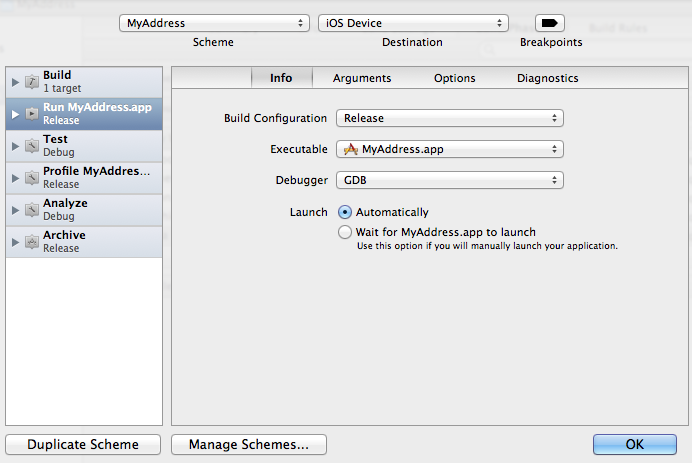Click the Archive action icon
Image resolution: width=692 pixels, height=463 pixels.
point(32,242)
